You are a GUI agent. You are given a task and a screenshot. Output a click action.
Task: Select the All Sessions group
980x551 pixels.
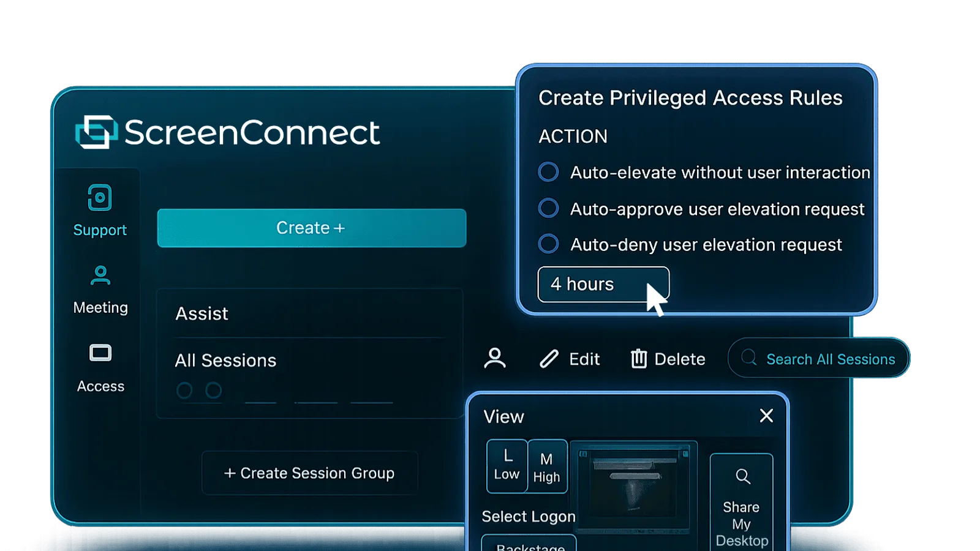225,361
